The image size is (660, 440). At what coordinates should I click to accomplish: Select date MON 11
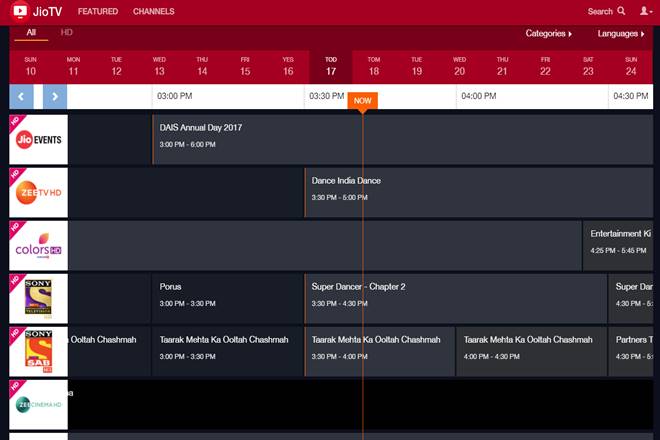pos(73,67)
